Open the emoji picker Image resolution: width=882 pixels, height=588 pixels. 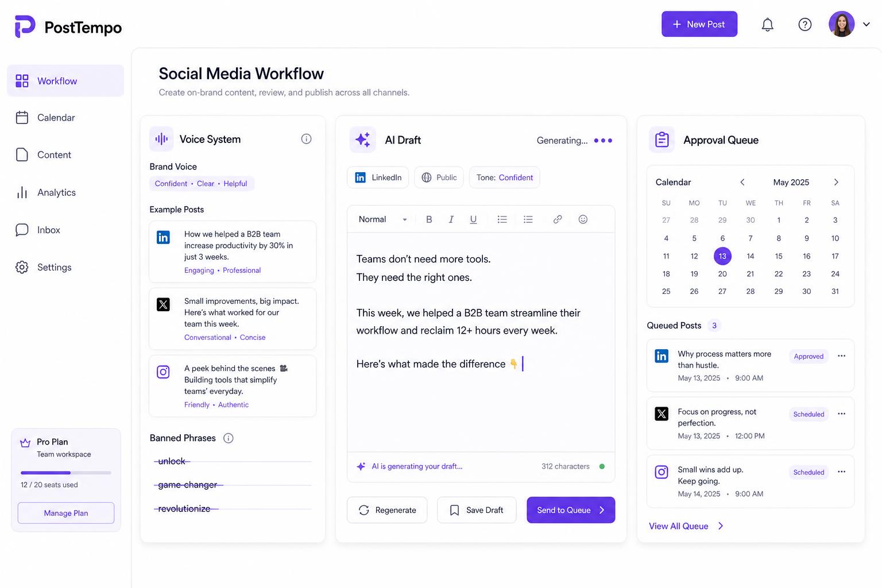(x=583, y=219)
